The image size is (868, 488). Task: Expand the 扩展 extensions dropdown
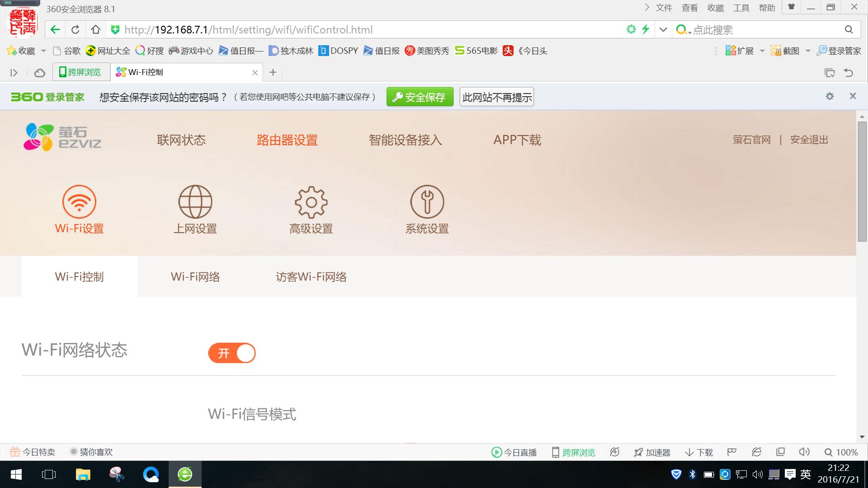(x=761, y=51)
